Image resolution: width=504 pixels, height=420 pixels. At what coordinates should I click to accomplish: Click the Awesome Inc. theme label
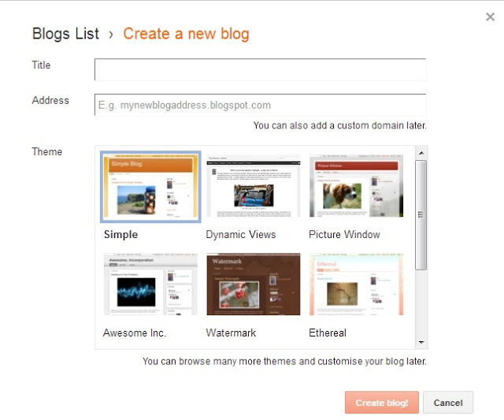pyautogui.click(x=135, y=333)
